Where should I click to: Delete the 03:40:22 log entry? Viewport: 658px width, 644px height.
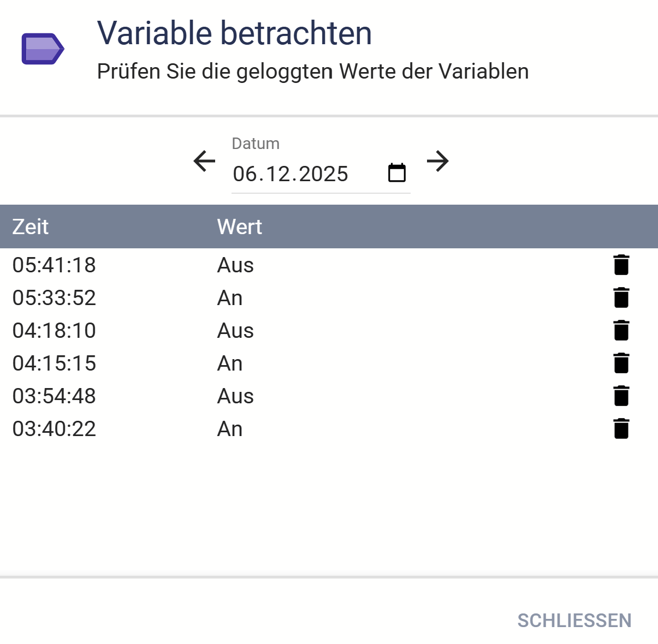[621, 428]
